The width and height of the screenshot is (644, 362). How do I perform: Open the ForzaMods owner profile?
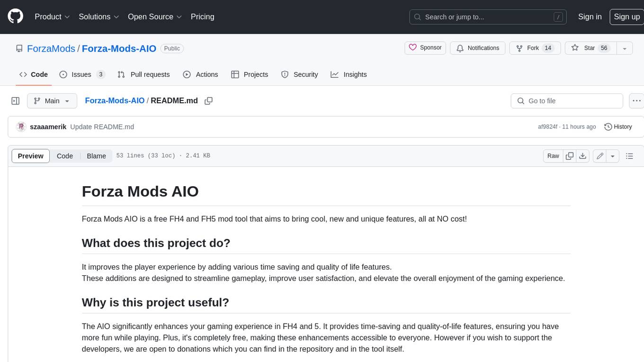tap(51, 48)
